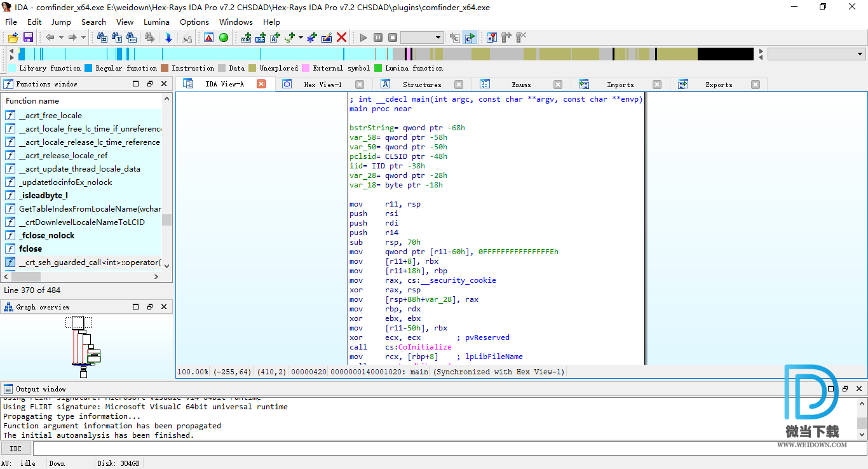Pause the process with the pause button
This screenshot has height=469, width=868.
378,37
